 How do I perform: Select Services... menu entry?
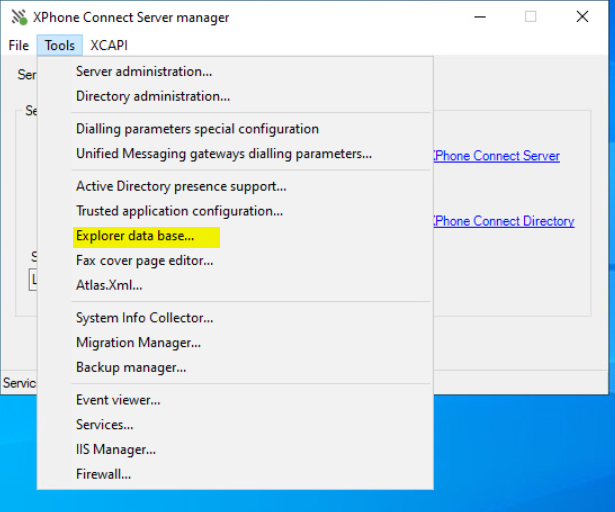[x=235, y=425]
